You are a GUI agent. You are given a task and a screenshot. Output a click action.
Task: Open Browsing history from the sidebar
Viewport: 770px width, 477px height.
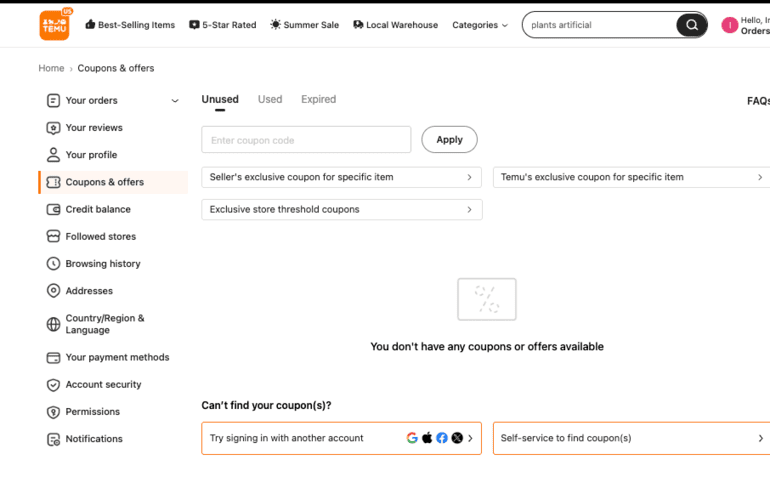(x=102, y=264)
